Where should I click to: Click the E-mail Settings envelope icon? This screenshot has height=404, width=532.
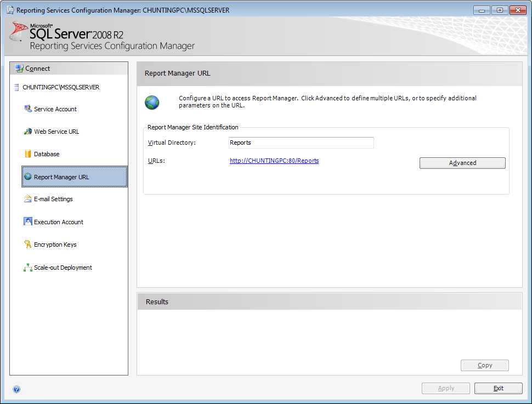(x=28, y=199)
